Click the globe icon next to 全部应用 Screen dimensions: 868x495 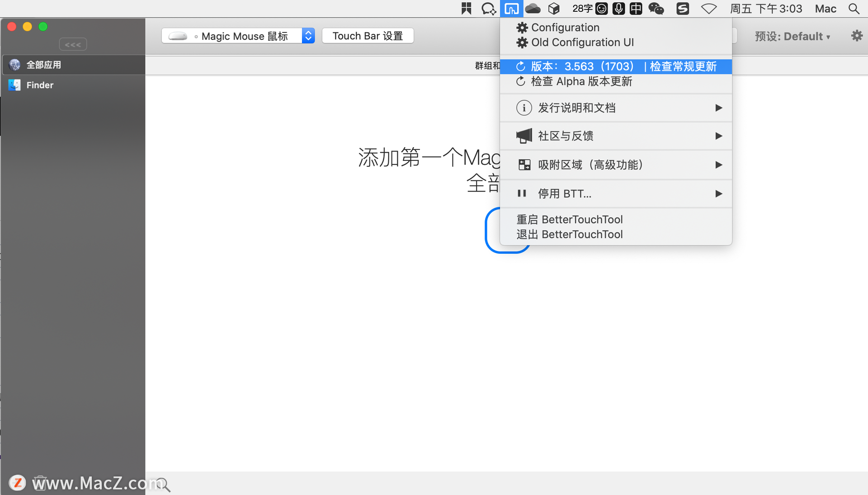coord(14,65)
